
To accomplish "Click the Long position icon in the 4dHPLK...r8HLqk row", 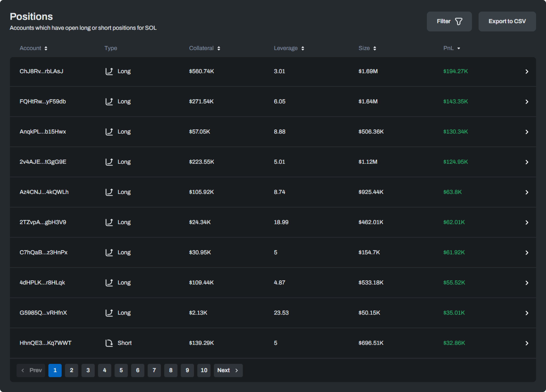I will [x=109, y=283].
